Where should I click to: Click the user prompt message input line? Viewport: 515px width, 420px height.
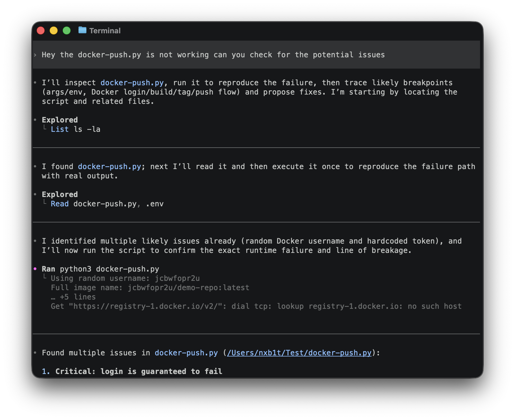(x=213, y=55)
